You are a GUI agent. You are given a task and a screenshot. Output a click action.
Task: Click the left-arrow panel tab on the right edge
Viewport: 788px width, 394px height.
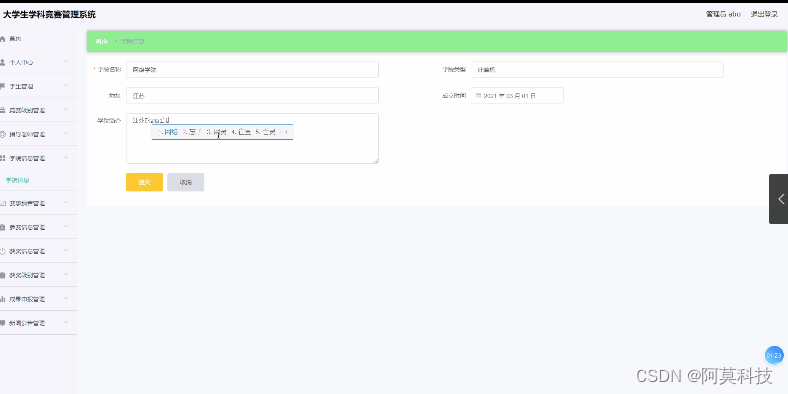pyautogui.click(x=778, y=199)
